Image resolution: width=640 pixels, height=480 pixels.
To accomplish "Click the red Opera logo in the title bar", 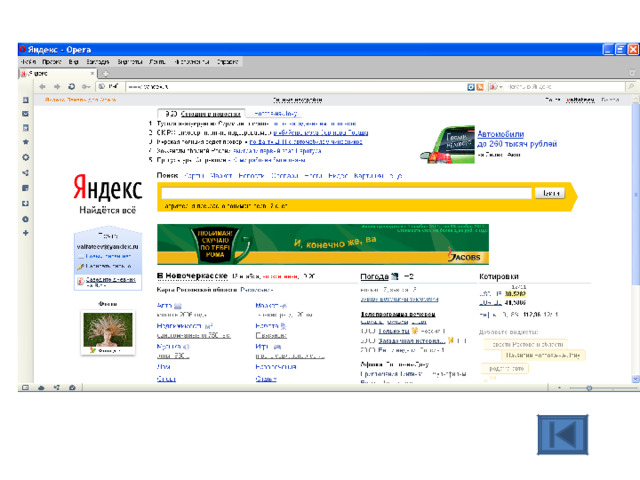I will pos(22,49).
